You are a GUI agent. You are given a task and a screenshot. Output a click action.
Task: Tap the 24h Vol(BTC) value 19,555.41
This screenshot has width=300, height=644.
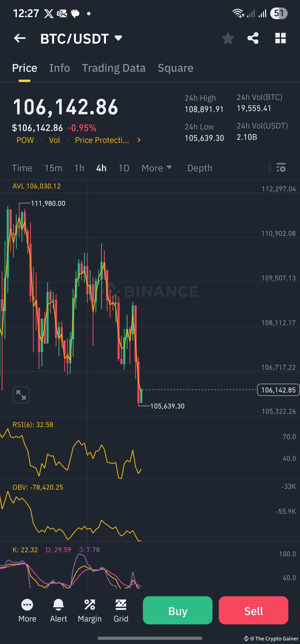[254, 108]
